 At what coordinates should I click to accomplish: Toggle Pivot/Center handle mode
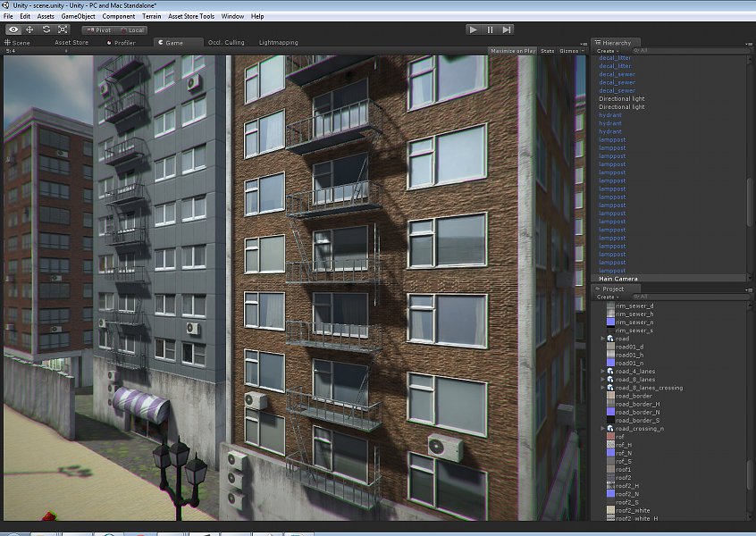pos(98,29)
